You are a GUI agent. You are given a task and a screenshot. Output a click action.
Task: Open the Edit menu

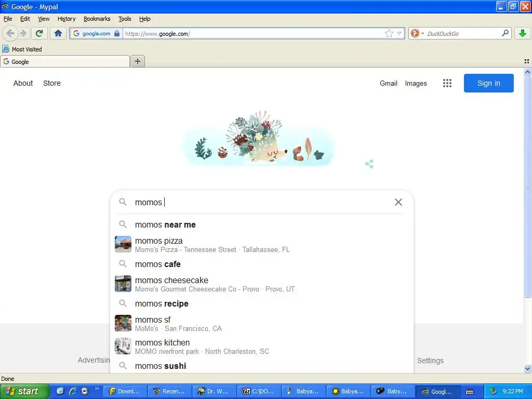point(25,19)
